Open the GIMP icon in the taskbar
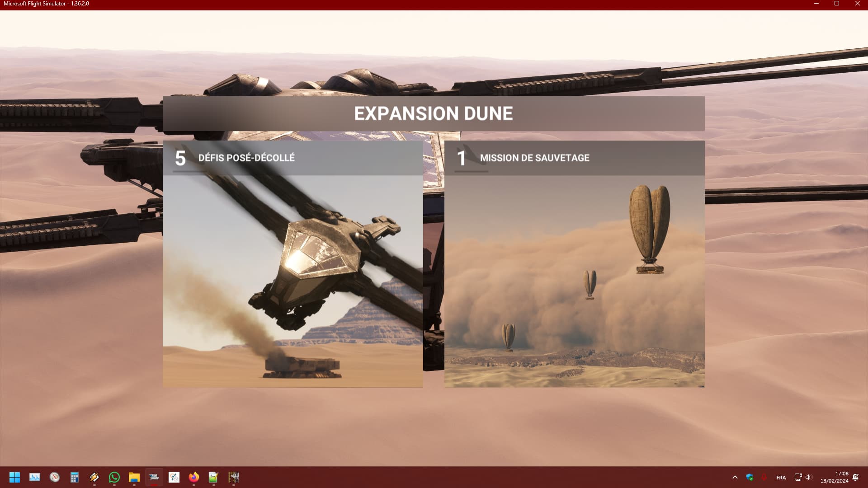 click(x=234, y=477)
